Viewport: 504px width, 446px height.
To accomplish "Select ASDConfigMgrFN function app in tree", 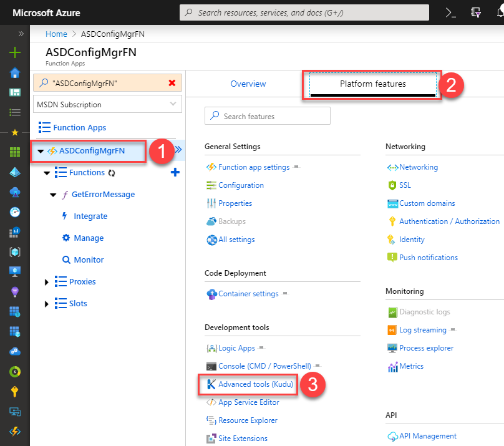I will pyautogui.click(x=92, y=151).
